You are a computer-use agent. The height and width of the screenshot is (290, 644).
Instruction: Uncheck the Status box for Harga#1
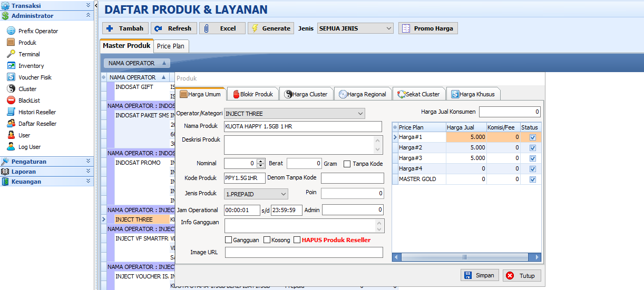tap(532, 137)
